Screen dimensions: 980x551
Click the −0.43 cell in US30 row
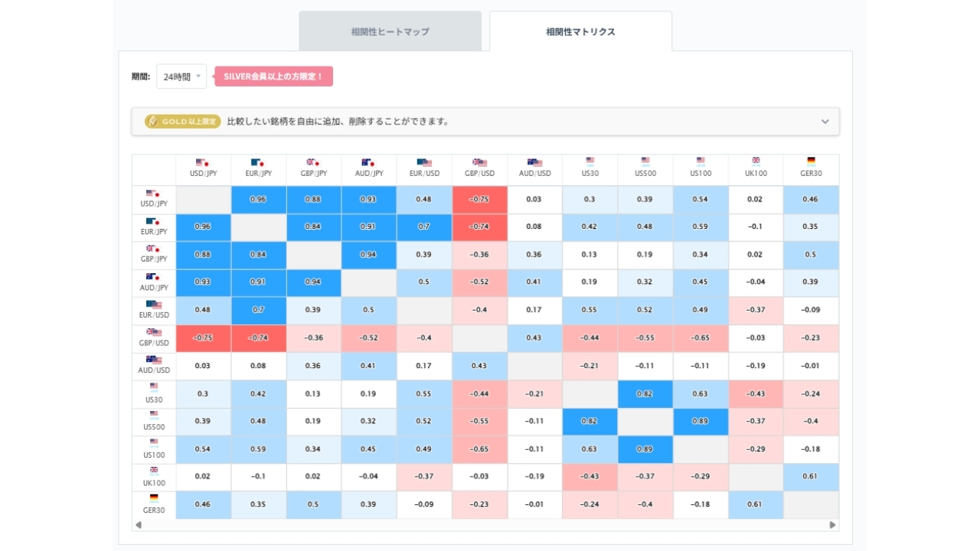point(756,394)
